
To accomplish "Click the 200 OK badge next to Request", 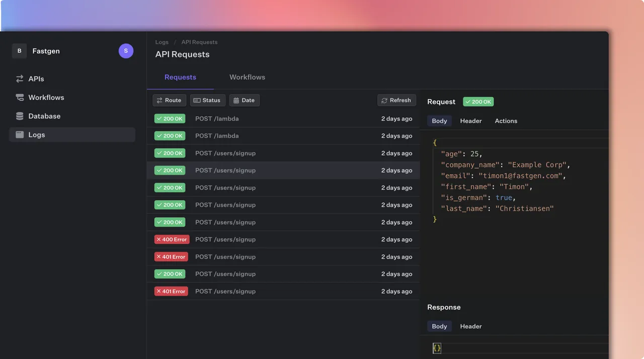I will (478, 102).
